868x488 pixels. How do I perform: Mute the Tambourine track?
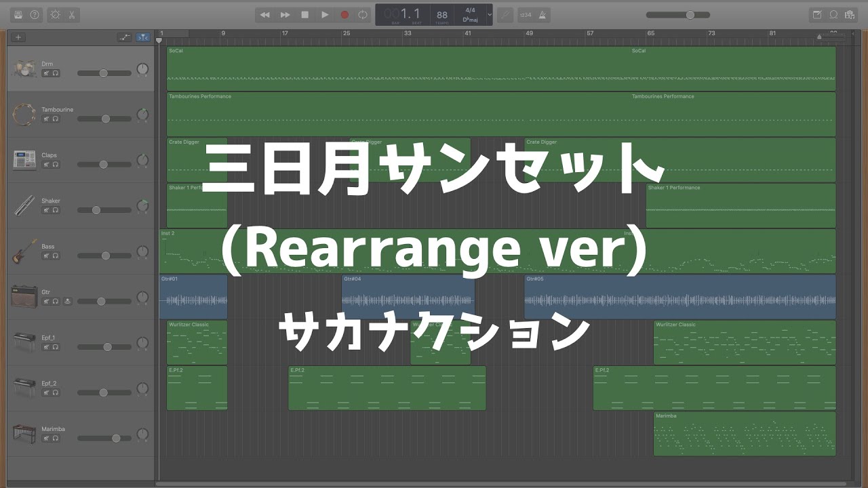(x=47, y=119)
